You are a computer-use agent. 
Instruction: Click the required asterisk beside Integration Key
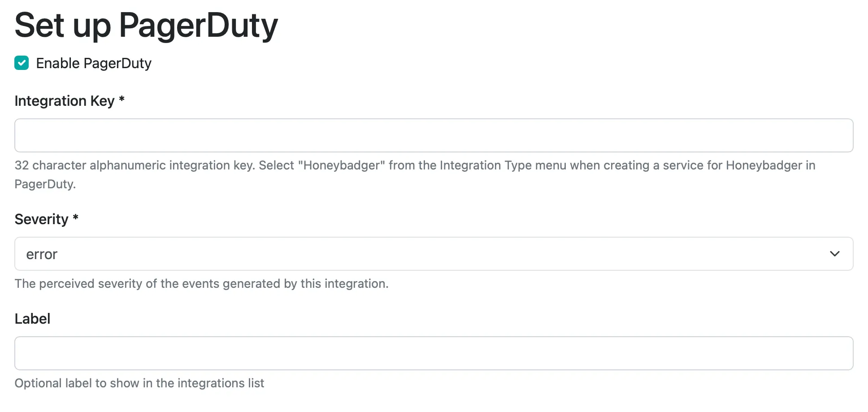point(122,101)
